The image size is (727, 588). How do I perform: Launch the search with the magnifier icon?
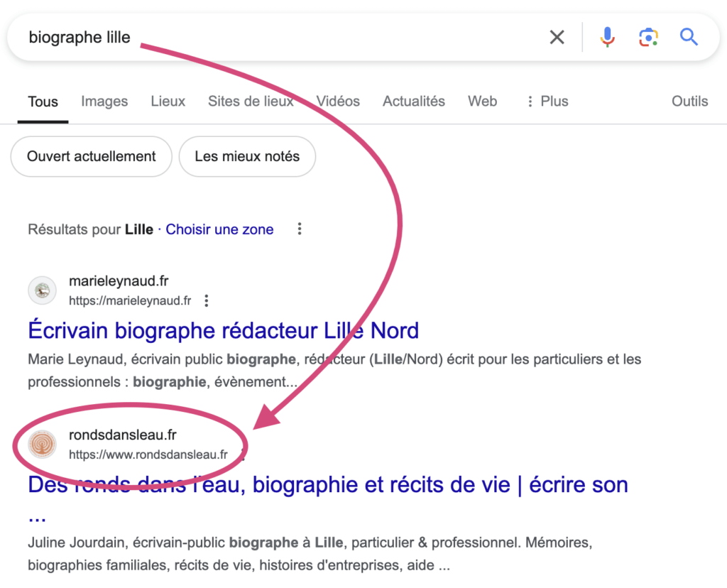(x=688, y=37)
